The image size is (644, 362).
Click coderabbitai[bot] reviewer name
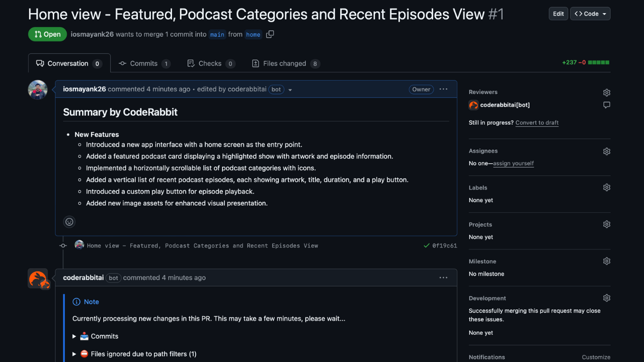point(505,105)
